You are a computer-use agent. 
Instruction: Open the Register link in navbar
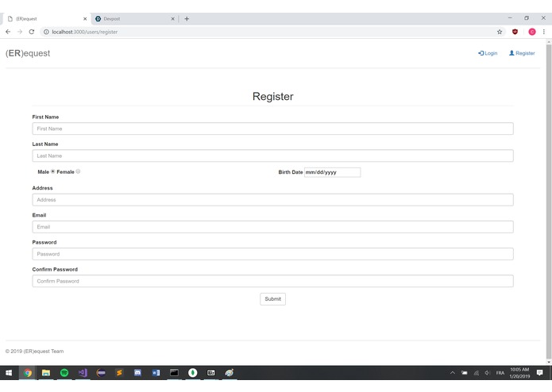click(x=522, y=53)
